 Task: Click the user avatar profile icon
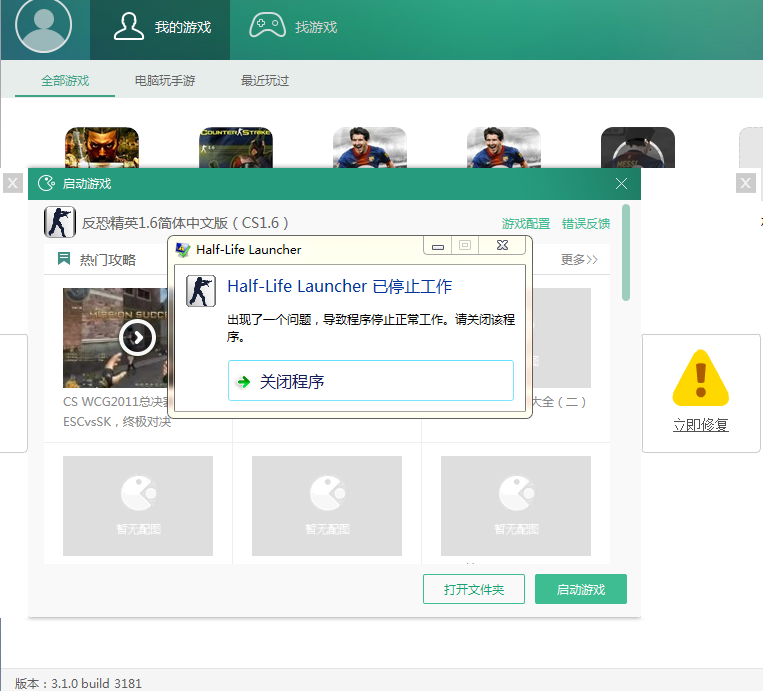click(43, 25)
